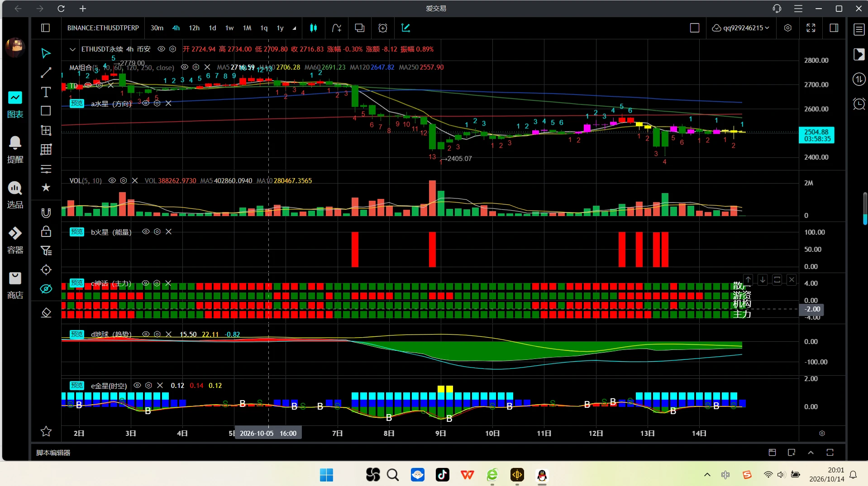Screen dimensions: 868x486
Task: Collapse the ETHUSDT永续 legend chevron
Action: point(72,49)
